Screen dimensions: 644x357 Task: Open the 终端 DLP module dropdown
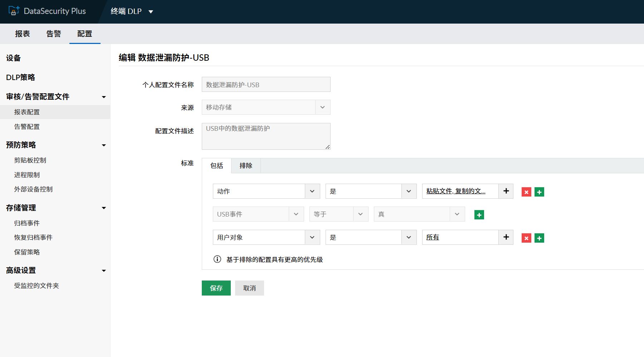coord(132,11)
